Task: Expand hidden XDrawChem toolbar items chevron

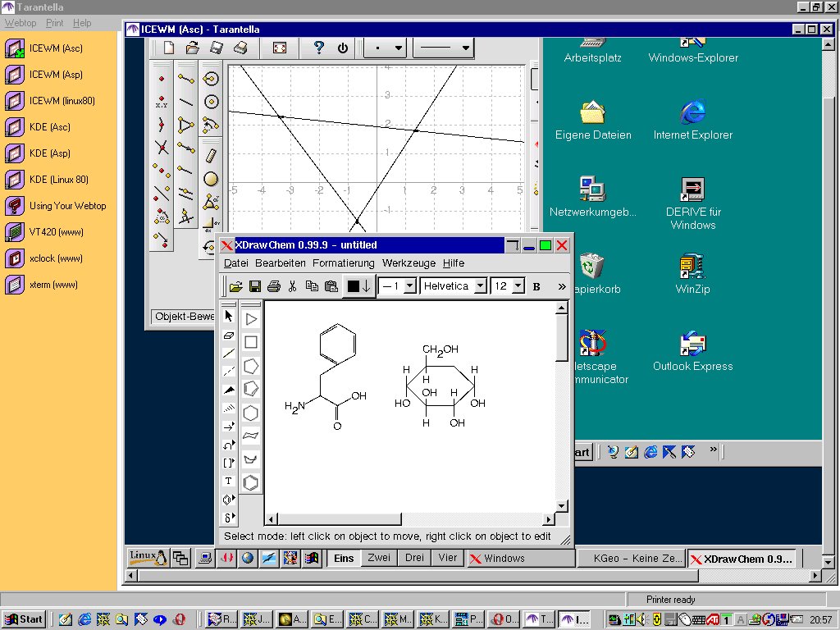Action: pos(561,286)
